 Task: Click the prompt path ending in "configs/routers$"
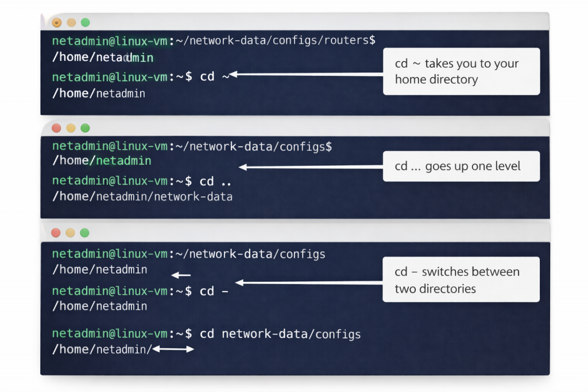click(281, 40)
